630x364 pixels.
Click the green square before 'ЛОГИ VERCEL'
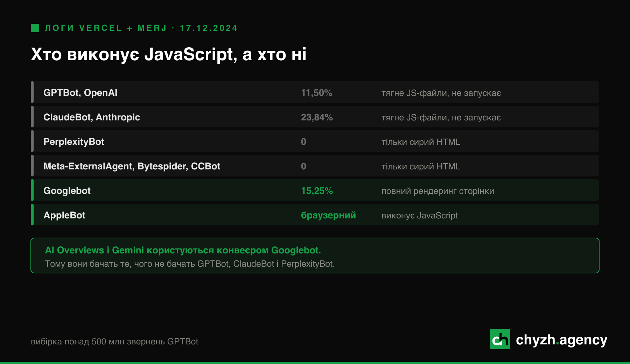(35, 28)
